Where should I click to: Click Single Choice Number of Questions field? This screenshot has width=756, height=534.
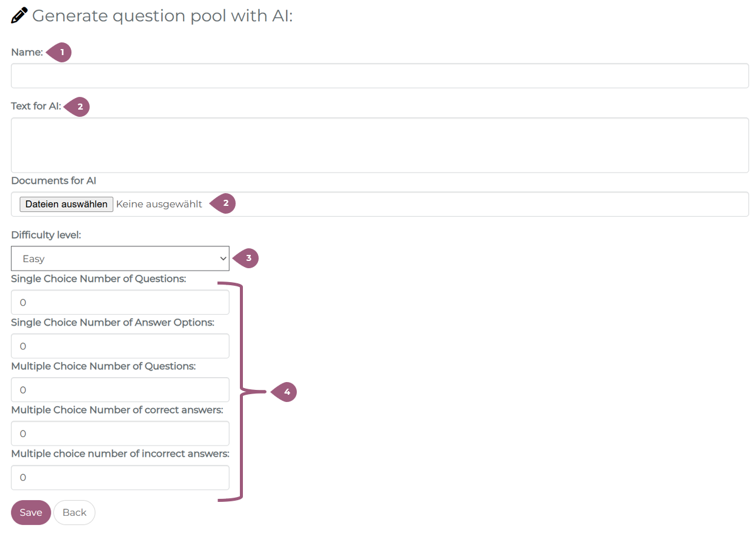[x=120, y=302]
